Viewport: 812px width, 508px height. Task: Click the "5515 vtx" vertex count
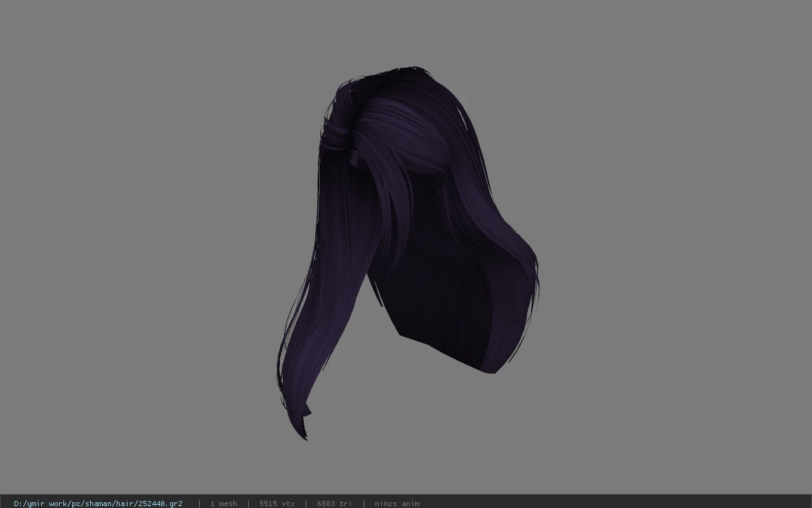277,504
